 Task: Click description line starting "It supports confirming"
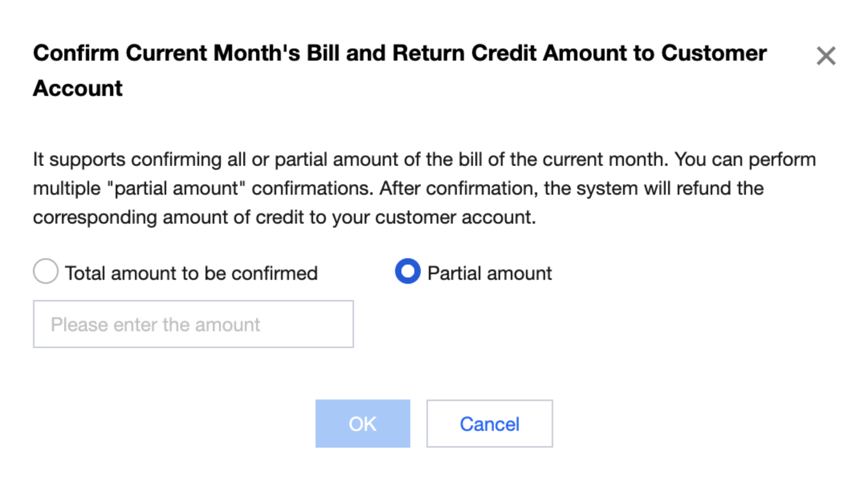coord(424,159)
